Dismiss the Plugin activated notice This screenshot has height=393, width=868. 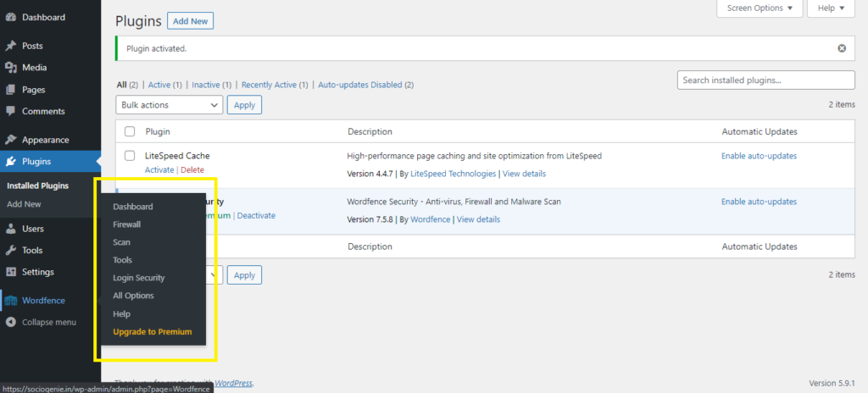[x=842, y=49]
